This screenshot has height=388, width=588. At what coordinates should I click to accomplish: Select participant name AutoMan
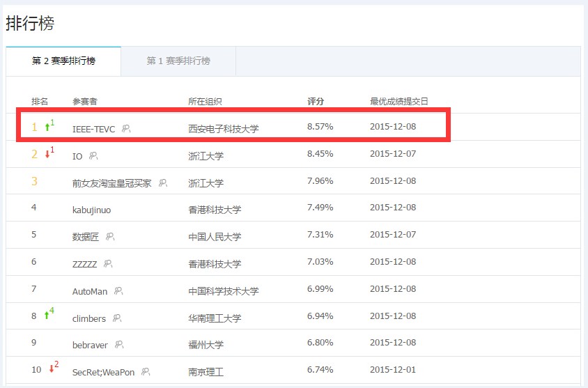point(90,291)
